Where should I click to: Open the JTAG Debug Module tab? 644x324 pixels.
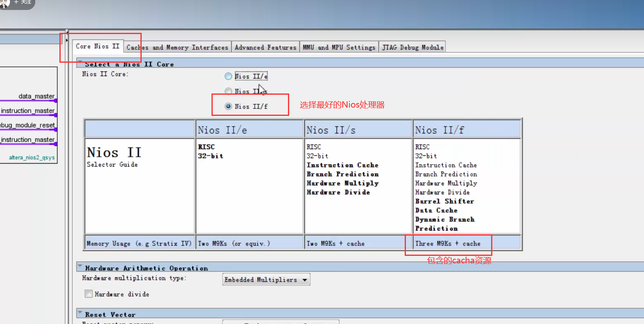coord(413,47)
